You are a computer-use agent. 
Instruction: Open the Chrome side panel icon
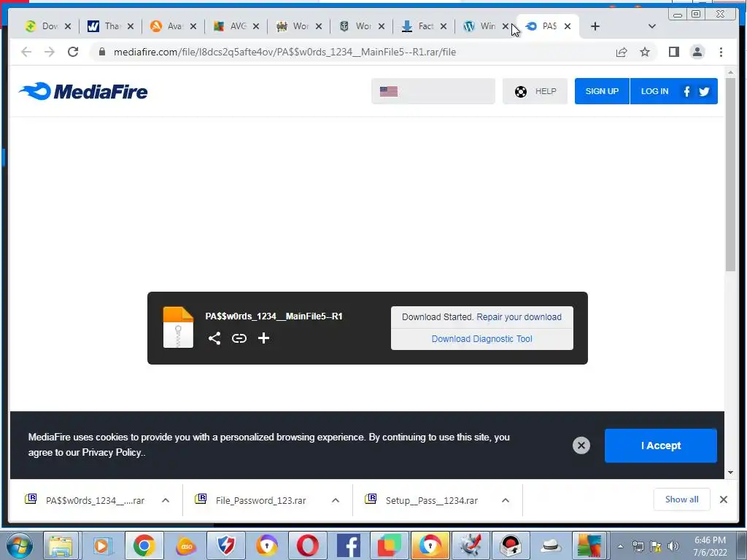click(673, 52)
